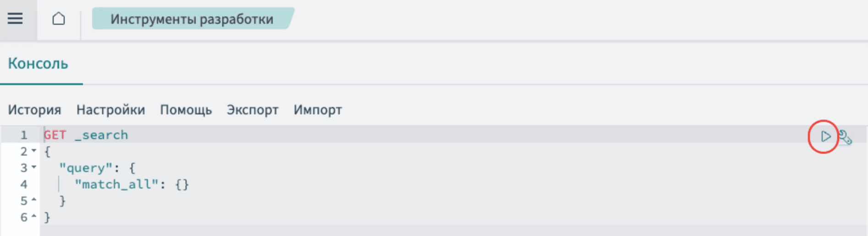Open the wrench request options icon
The height and width of the screenshot is (236, 868).
pyautogui.click(x=846, y=137)
